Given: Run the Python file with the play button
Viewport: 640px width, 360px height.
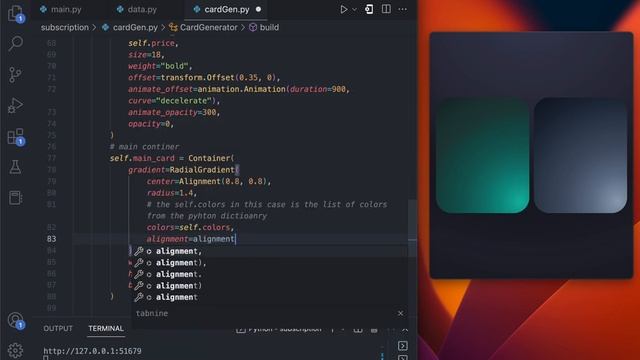Looking at the screenshot, I should point(344,9).
